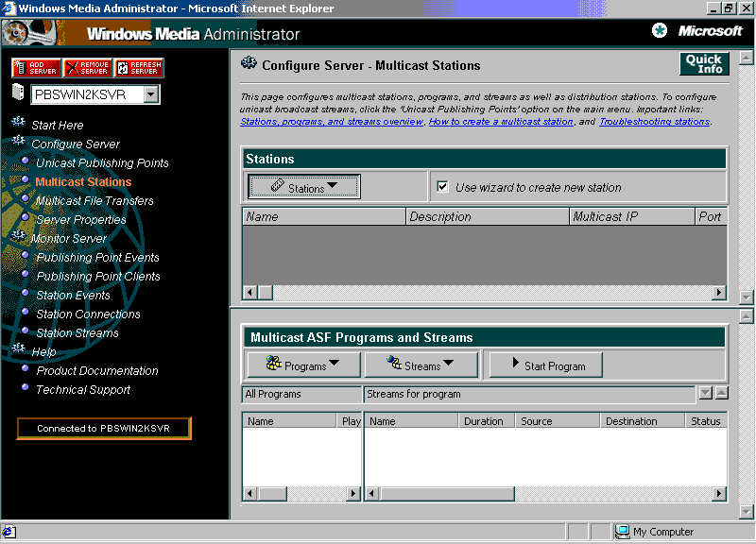Open the Quick Info panel
This screenshot has width=756, height=544.
click(704, 63)
